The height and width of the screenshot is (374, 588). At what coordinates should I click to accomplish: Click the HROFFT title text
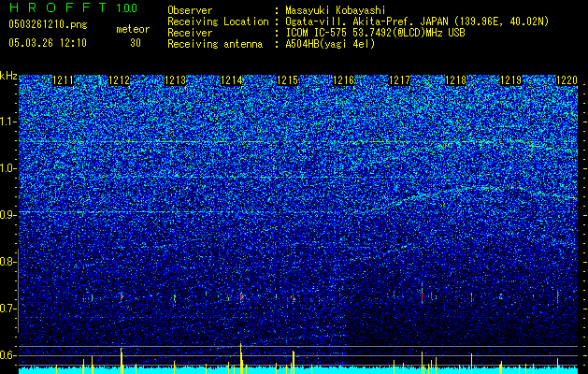[x=60, y=7]
